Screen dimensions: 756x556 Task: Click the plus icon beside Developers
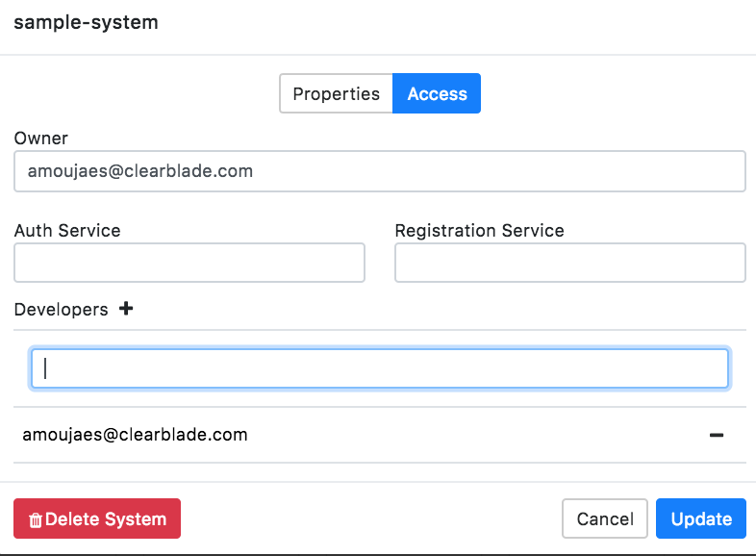click(126, 309)
